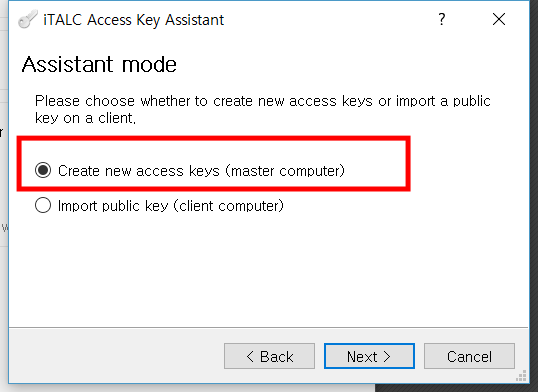The height and width of the screenshot is (392, 538).
Task: Click the "Assistant mode" heading
Action: (x=99, y=64)
